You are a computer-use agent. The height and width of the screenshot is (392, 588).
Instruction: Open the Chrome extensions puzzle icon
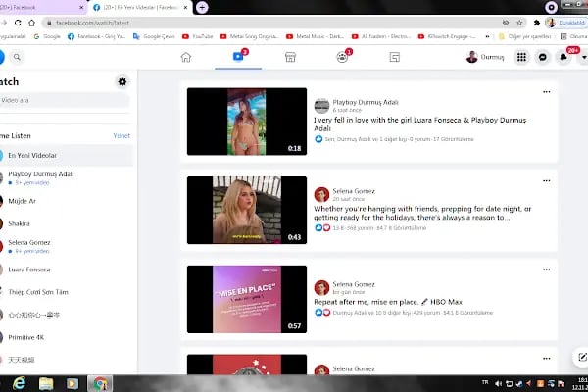click(537, 23)
